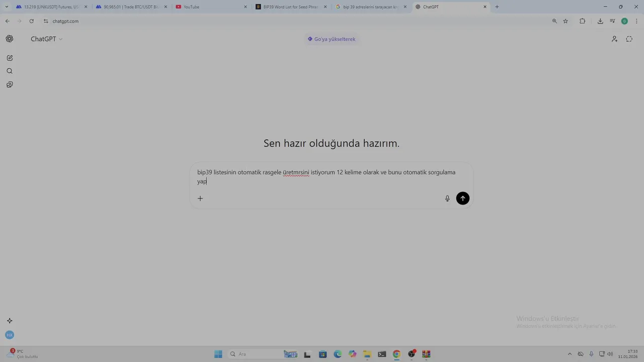
Task: Open the HX profile avatar in the sidebar
Action: pyautogui.click(x=10, y=335)
